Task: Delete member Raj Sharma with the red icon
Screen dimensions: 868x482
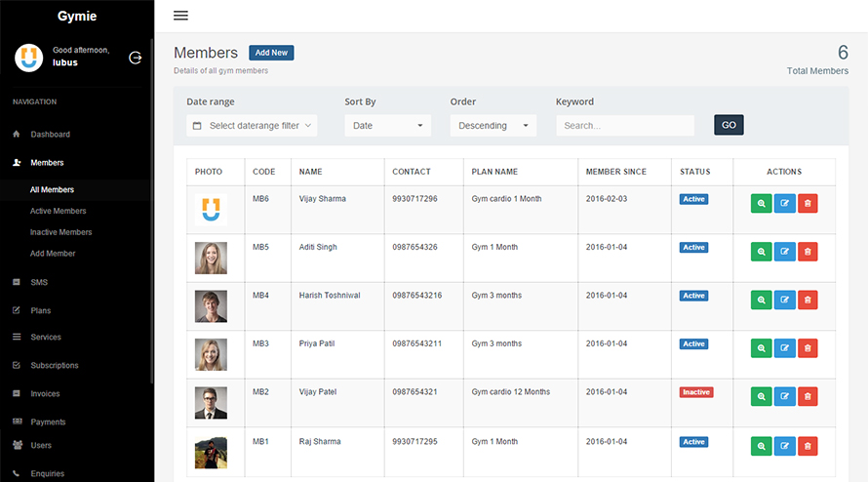Action: coord(808,446)
